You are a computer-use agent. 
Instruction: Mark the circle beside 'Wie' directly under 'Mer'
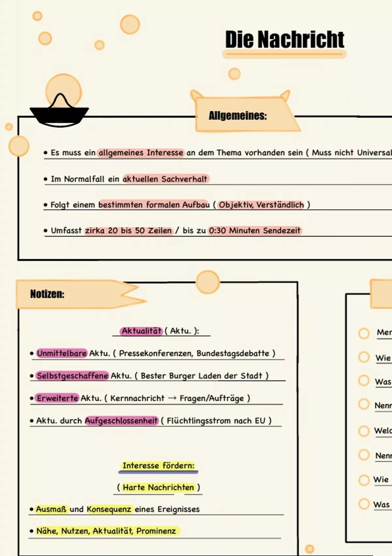click(364, 357)
